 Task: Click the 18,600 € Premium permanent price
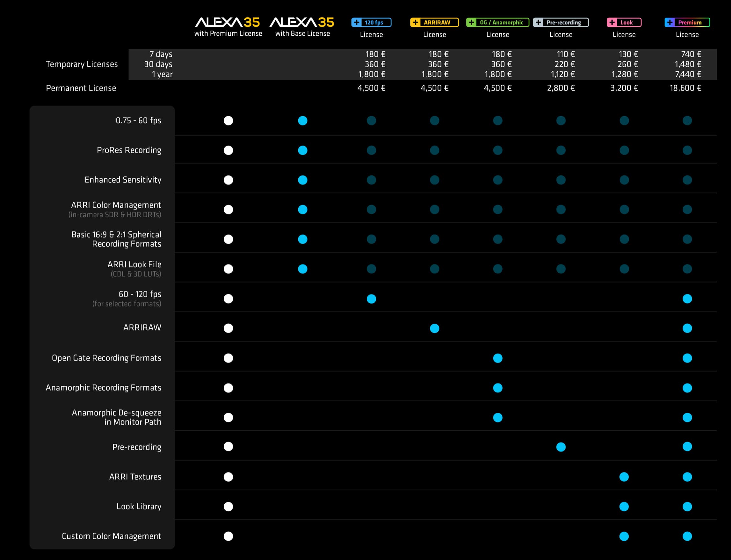point(685,88)
